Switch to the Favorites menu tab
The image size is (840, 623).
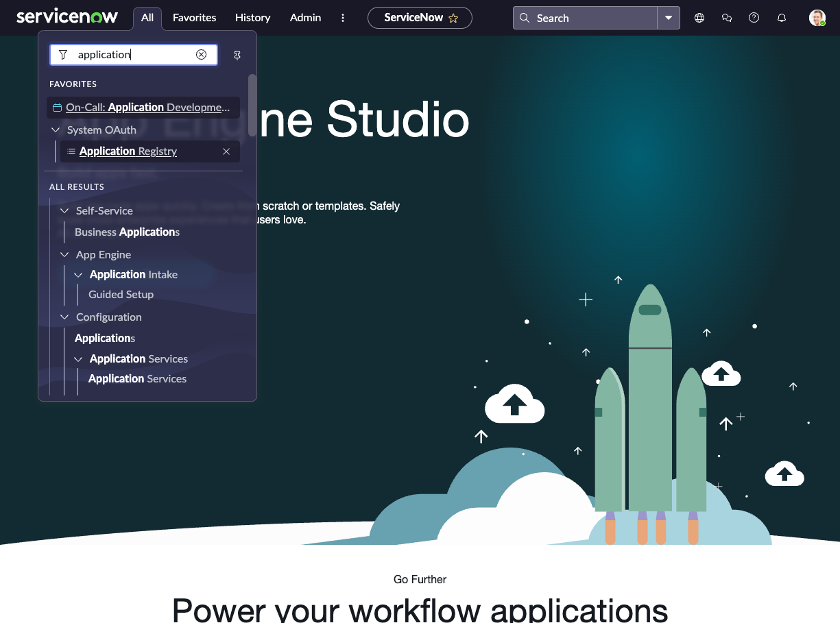coord(194,18)
